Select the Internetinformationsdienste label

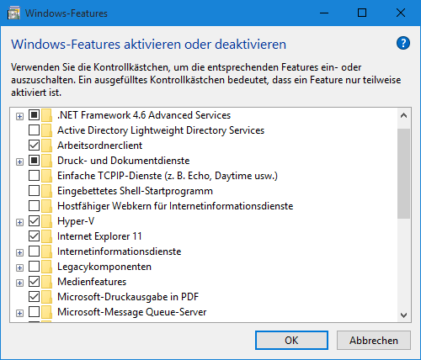[119, 251]
